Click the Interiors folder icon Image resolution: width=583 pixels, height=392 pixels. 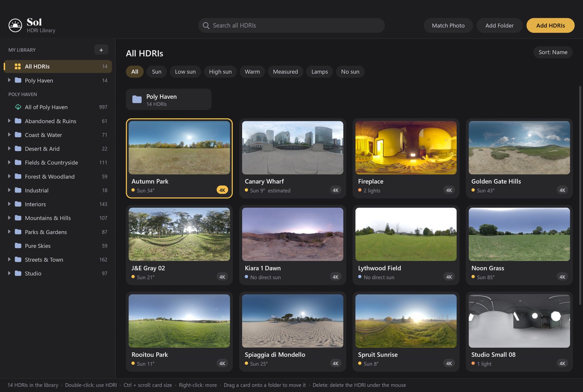18,204
